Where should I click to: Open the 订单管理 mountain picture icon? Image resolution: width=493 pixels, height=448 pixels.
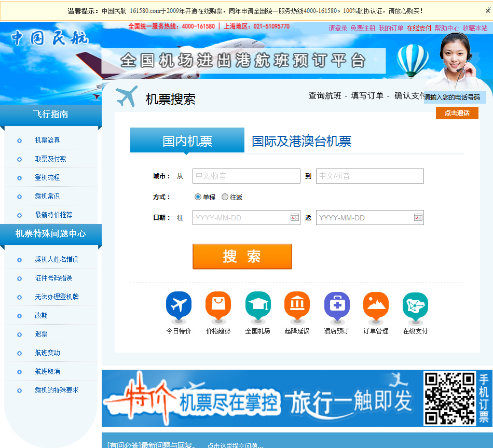pos(376,307)
